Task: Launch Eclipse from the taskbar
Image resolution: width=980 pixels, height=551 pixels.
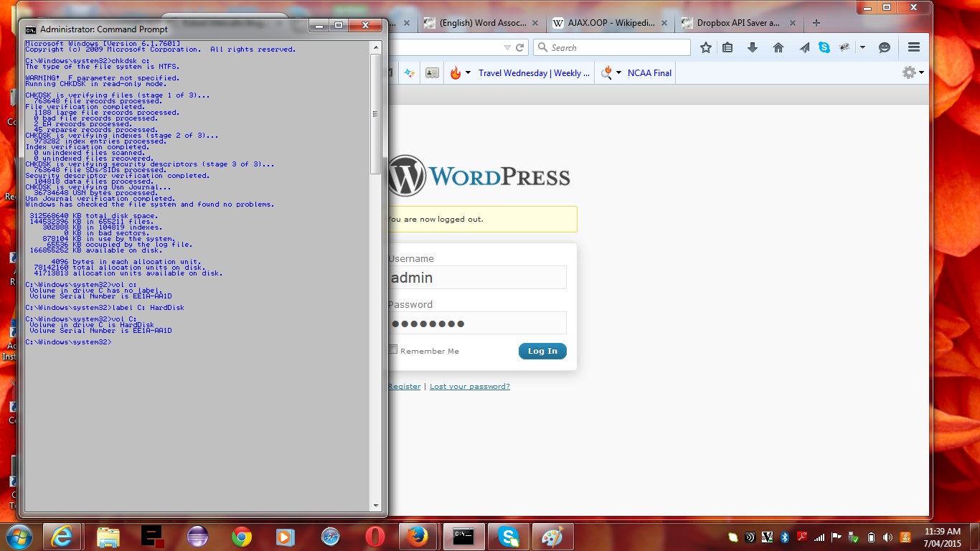Action: (x=197, y=536)
